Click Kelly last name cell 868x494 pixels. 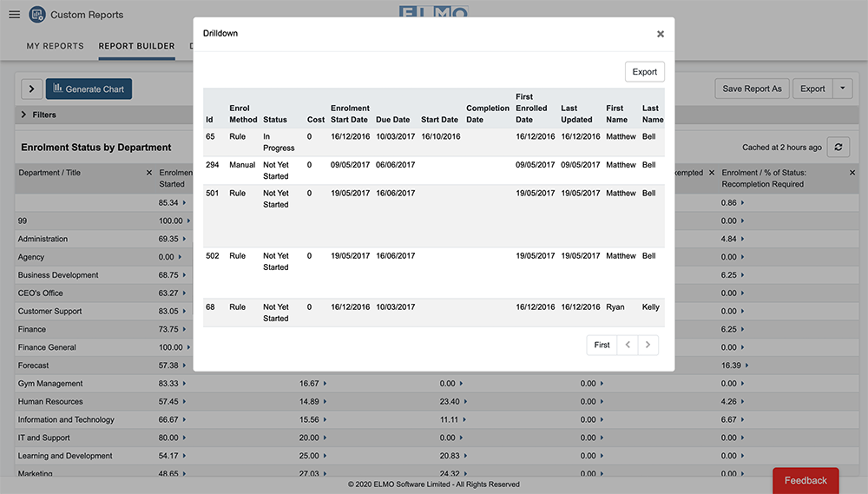(x=650, y=306)
